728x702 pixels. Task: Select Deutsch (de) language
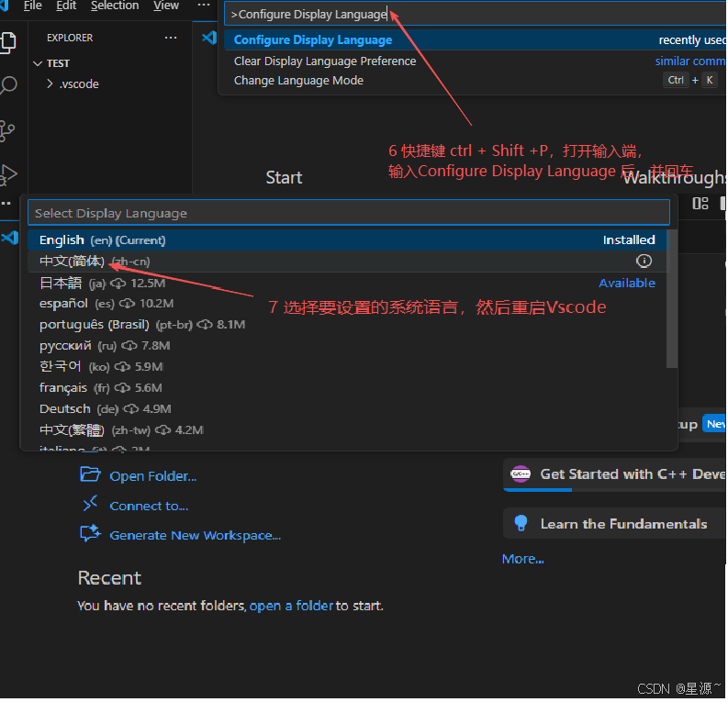point(347,408)
